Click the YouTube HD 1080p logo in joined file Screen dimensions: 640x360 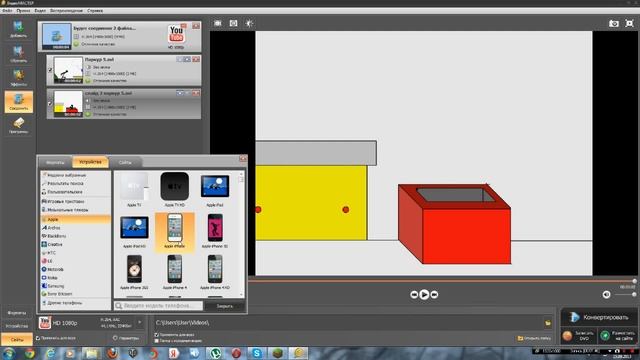click(176, 34)
